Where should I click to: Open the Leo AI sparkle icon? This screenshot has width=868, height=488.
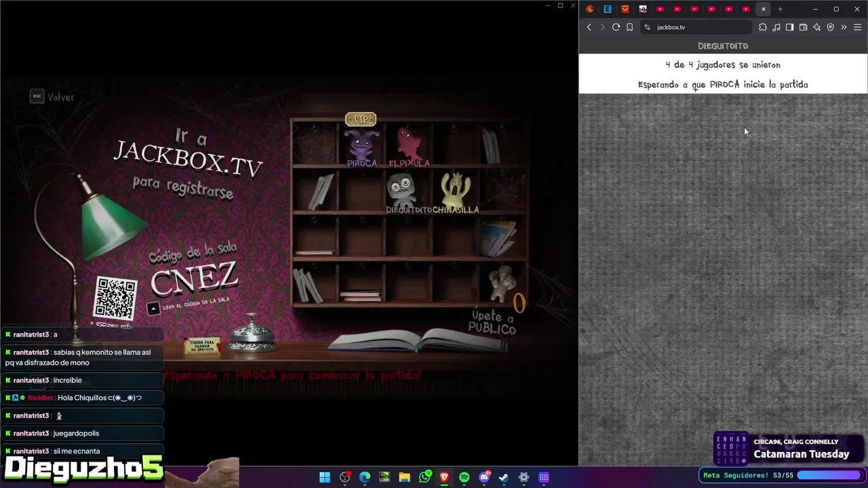(816, 27)
